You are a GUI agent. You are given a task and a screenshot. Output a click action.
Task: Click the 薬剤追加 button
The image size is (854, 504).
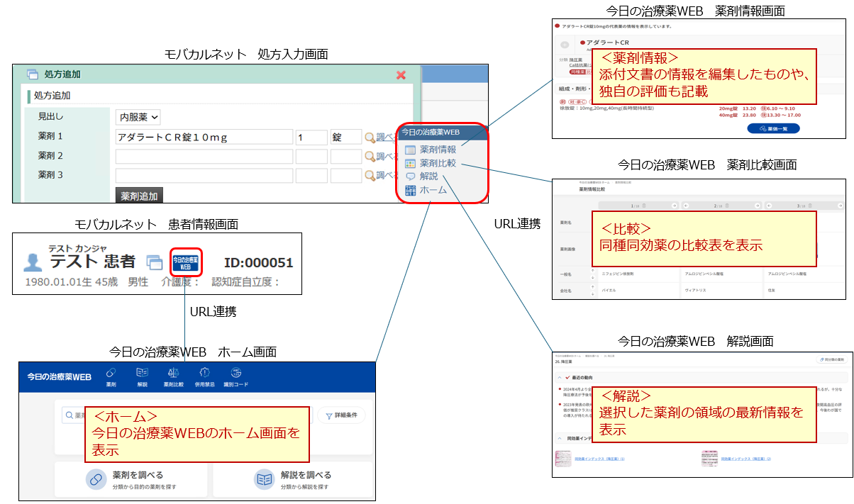coord(140,195)
